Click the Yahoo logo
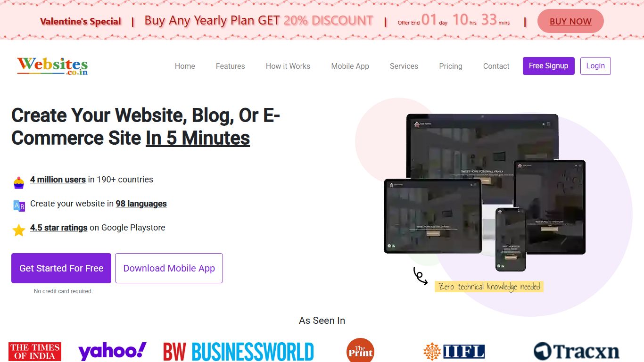This screenshot has width=644, height=362. pyautogui.click(x=112, y=352)
